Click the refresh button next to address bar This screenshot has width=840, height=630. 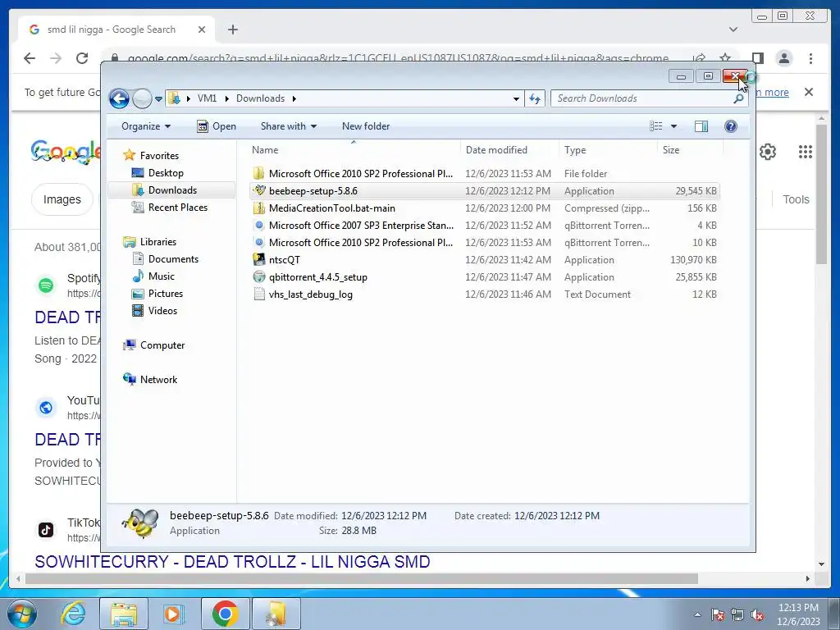tap(535, 98)
